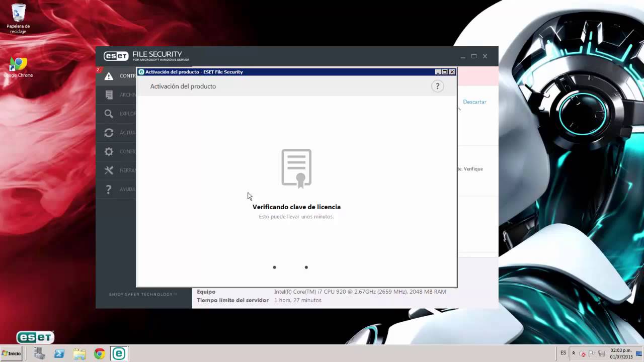The image size is (644, 362).
Task: Open the Inicio start menu
Action: click(12, 353)
